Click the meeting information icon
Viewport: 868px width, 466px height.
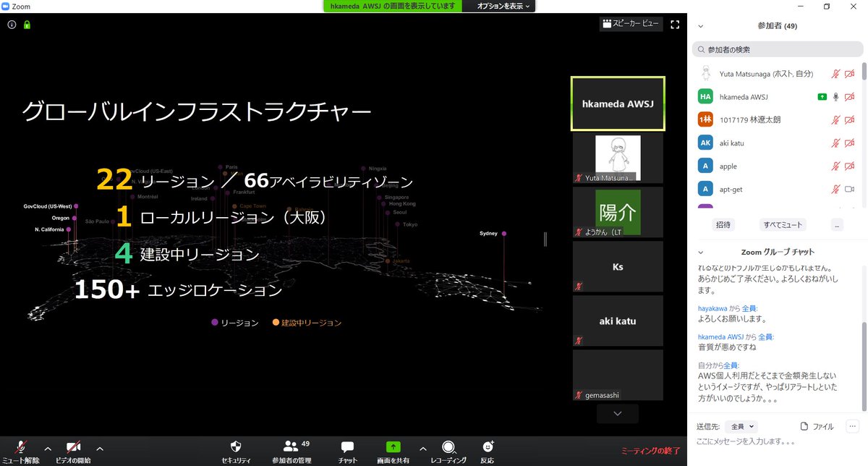point(12,24)
